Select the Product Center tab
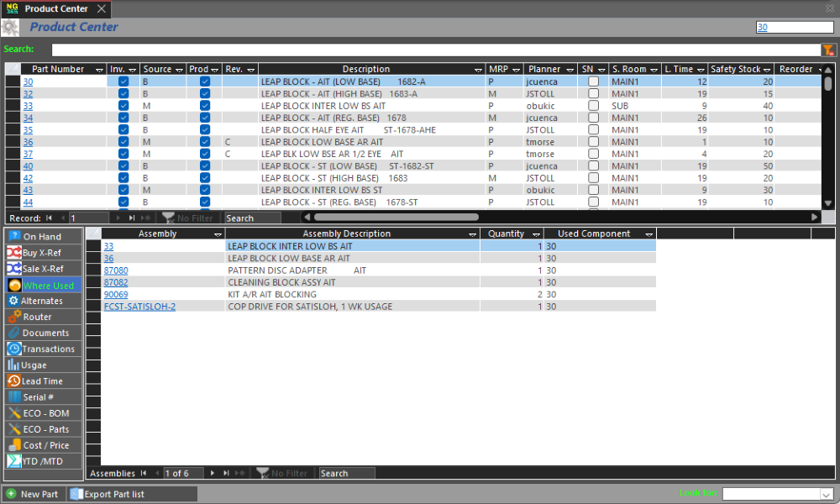Screen dimensions: 840x504 (x=55, y=8)
